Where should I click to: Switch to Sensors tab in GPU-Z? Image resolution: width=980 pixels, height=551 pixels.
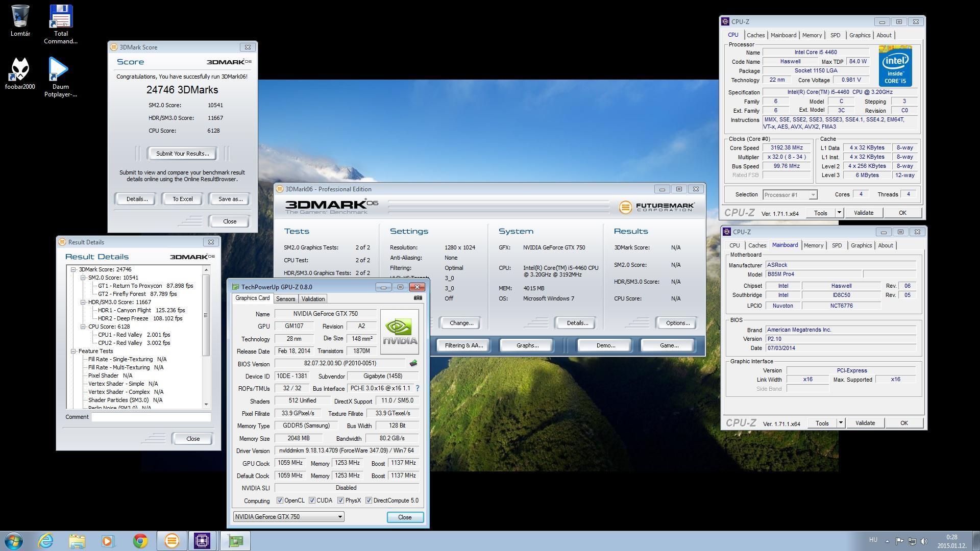[x=285, y=299]
